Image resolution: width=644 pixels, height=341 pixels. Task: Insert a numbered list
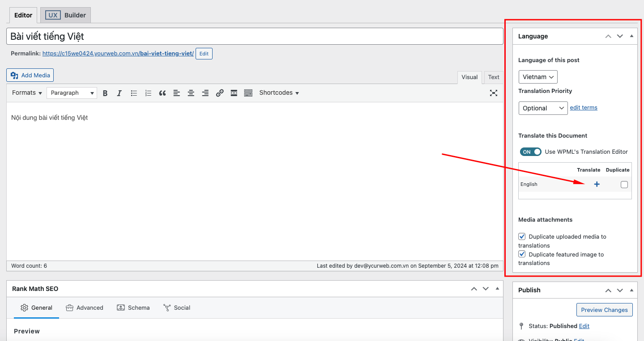[x=148, y=93]
